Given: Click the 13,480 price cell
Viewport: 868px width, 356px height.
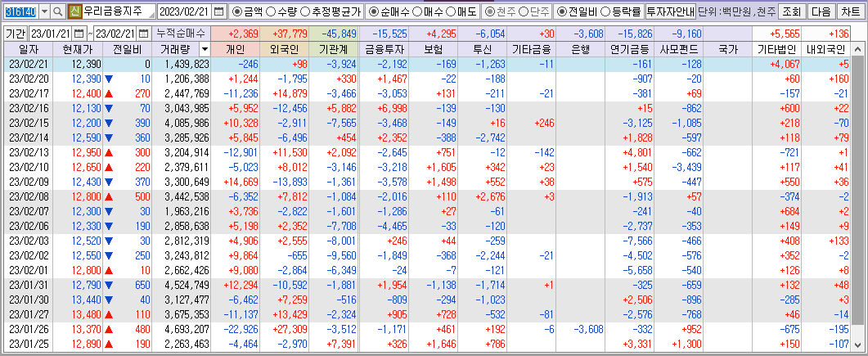Looking at the screenshot, I should click(x=78, y=315).
